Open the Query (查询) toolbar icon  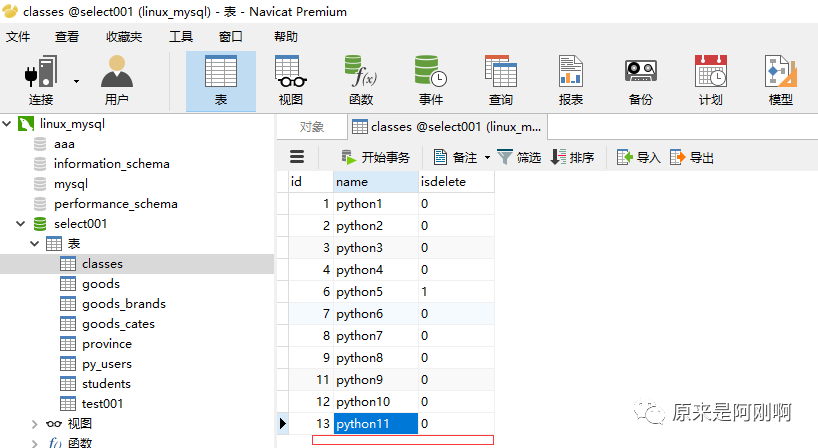(501, 81)
